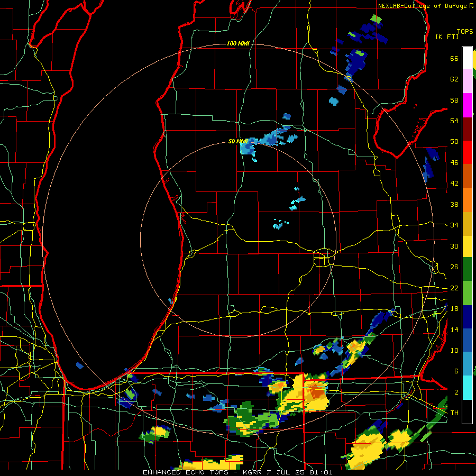Click the 46 value on the legend
The height and width of the screenshot is (476, 476).
[454, 163]
